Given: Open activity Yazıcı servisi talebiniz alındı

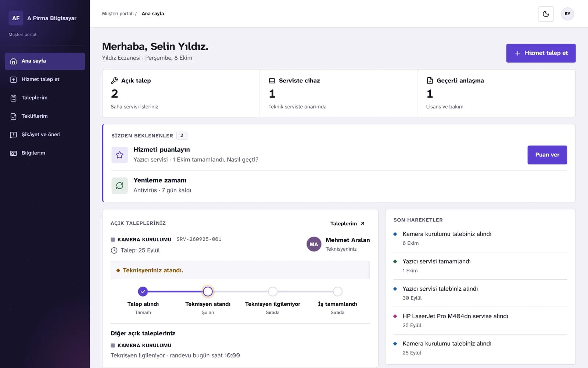Looking at the screenshot, I should [x=480, y=293].
